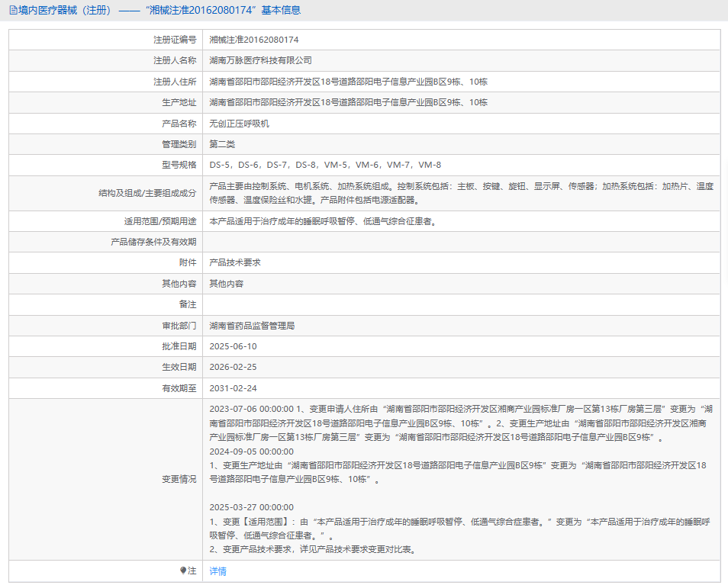Click the expiry date 2031-02-24
The width and height of the screenshot is (728, 585).
[233, 387]
